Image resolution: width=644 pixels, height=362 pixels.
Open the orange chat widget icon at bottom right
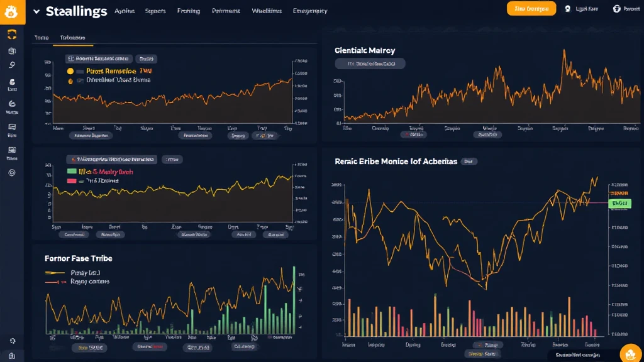(630, 353)
